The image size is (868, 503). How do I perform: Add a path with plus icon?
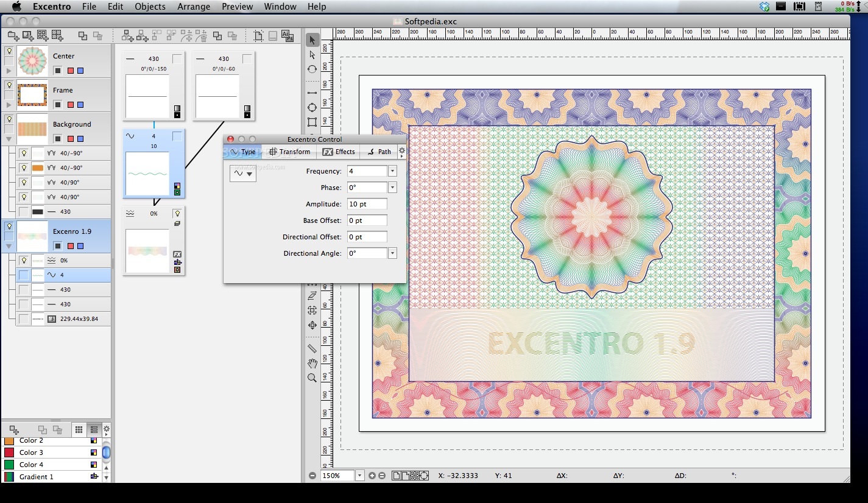click(x=187, y=36)
